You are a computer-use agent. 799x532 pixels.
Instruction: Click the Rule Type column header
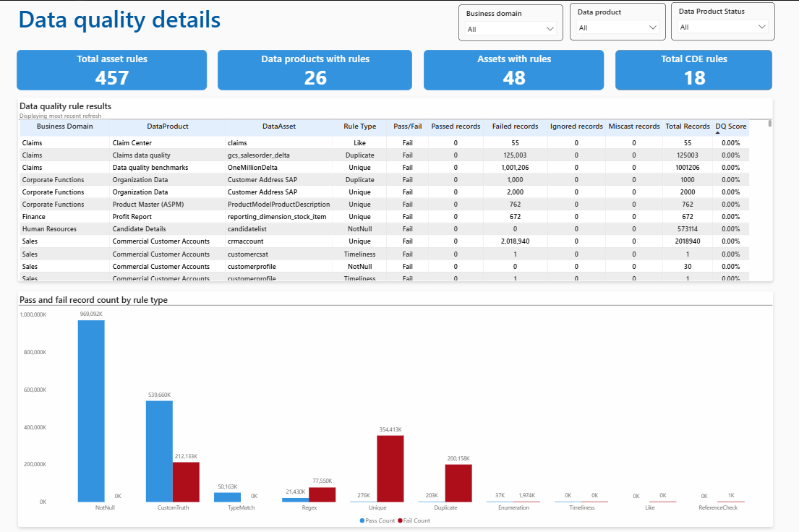pyautogui.click(x=360, y=126)
